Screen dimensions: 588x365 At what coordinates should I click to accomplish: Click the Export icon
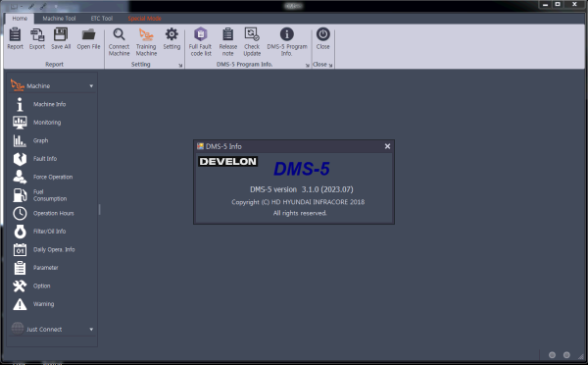pos(37,34)
